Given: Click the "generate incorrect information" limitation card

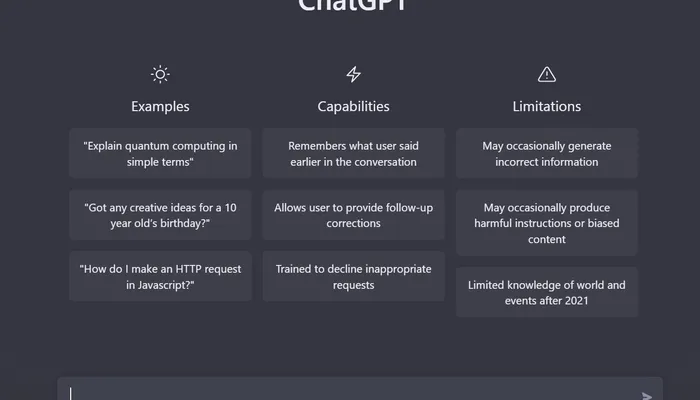Looking at the screenshot, I should pyautogui.click(x=547, y=153).
